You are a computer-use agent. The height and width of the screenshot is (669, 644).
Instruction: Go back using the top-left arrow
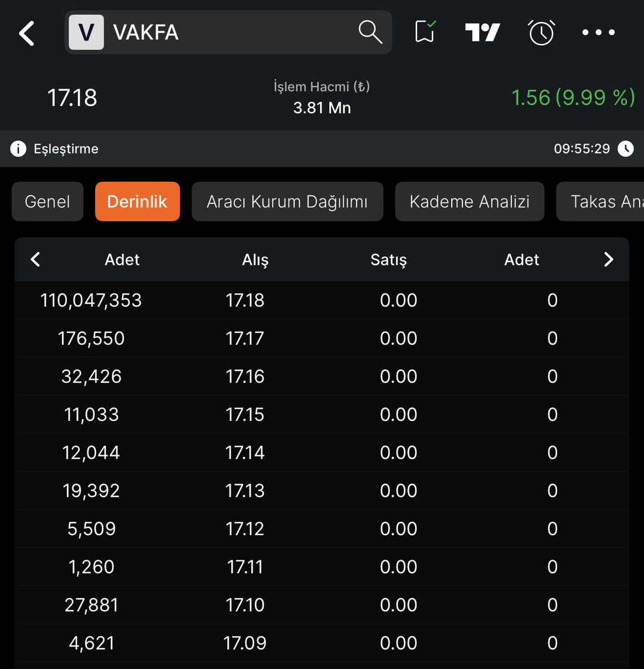coord(27,33)
